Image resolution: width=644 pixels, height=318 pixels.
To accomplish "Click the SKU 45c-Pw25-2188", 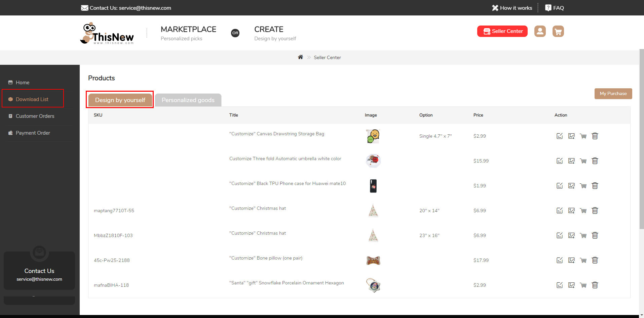I will pyautogui.click(x=112, y=260).
